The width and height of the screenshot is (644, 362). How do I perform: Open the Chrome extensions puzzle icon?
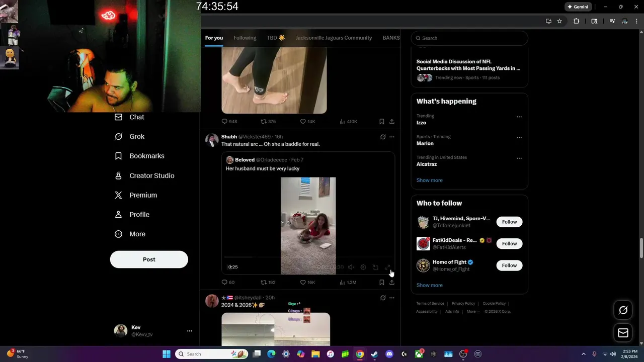coord(577,21)
